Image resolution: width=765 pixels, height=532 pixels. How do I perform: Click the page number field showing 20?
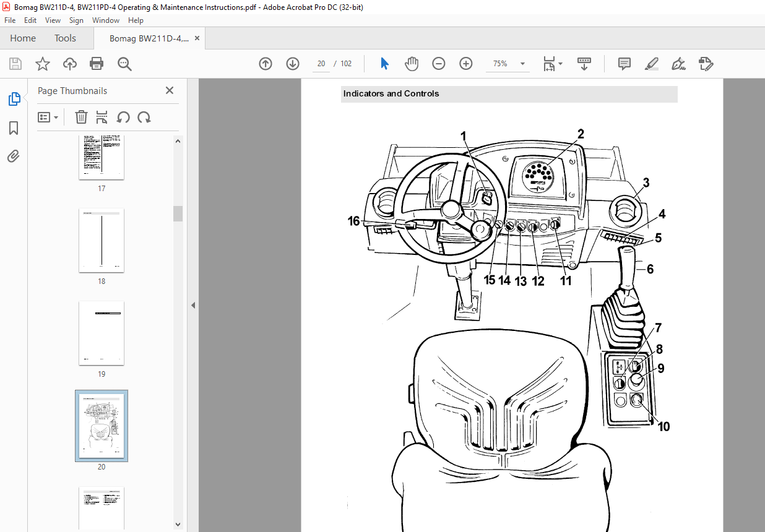pyautogui.click(x=321, y=64)
